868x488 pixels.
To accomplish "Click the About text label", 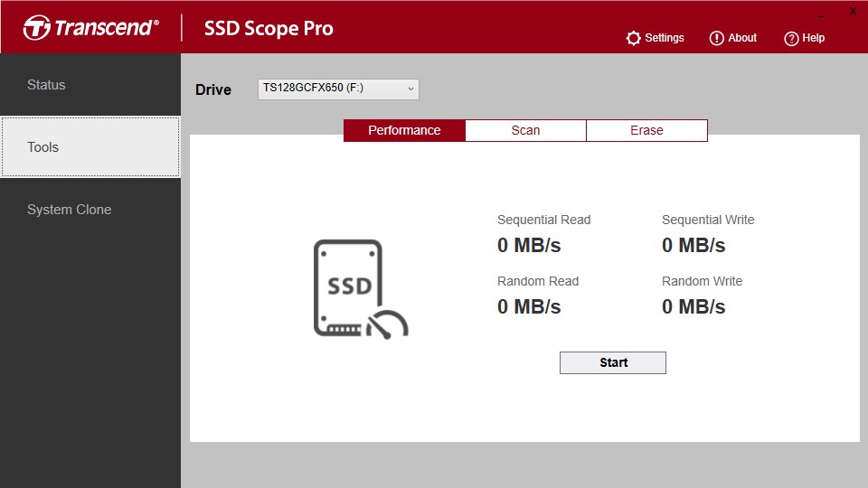I will 742,38.
